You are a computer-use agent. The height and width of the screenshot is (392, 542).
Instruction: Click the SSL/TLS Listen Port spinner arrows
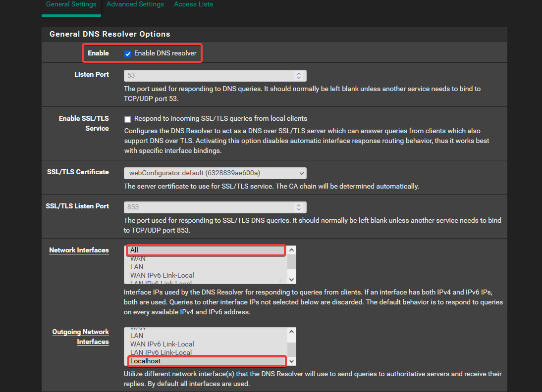tap(298, 207)
